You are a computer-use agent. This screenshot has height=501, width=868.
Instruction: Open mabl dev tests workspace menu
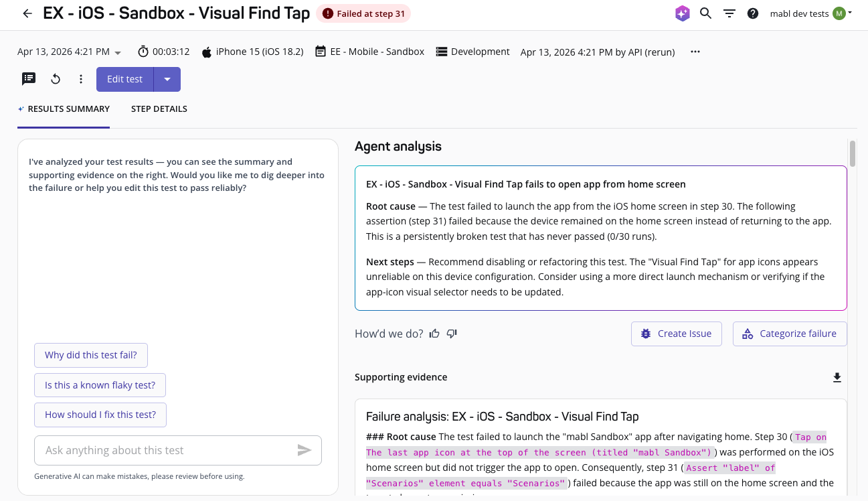pos(810,13)
